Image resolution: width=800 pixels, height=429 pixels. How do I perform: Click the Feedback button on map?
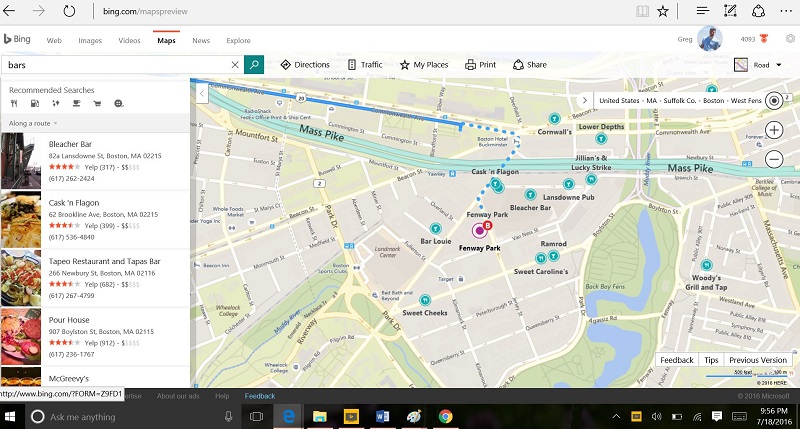[677, 360]
